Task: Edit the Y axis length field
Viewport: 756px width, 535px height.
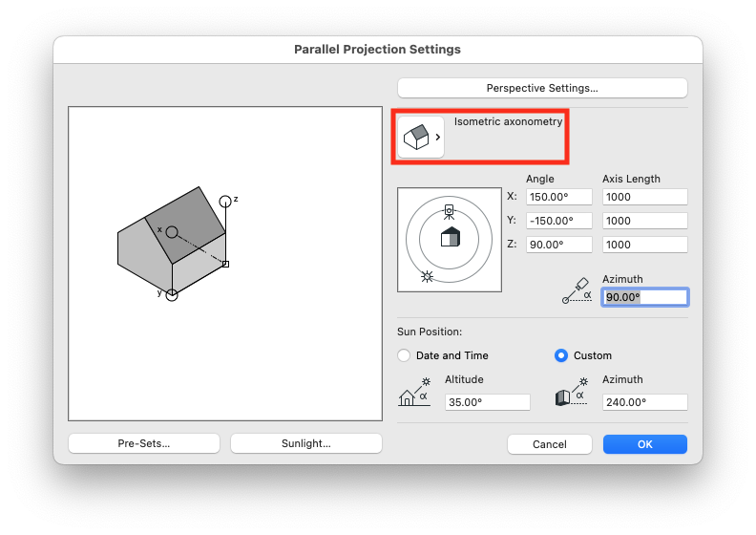Action: 645,221
